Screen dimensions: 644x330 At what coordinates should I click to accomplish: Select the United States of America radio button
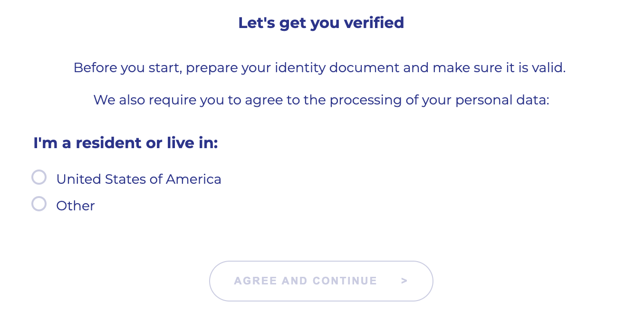[39, 177]
